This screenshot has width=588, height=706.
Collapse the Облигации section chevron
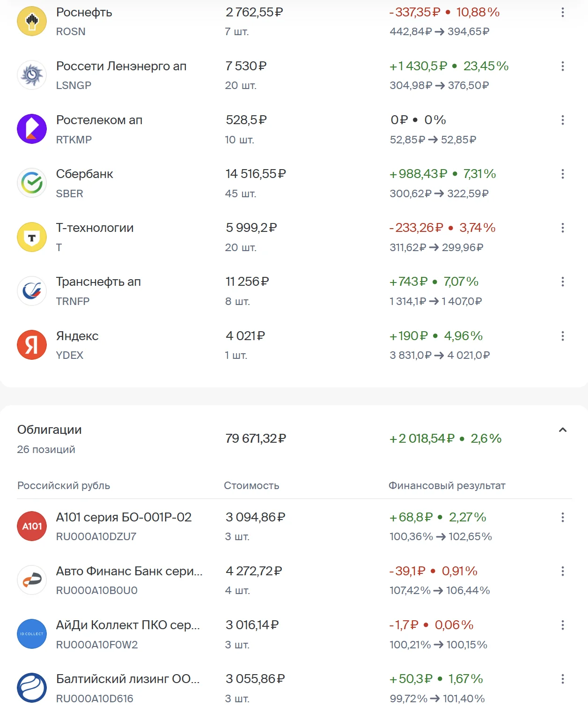point(563,430)
